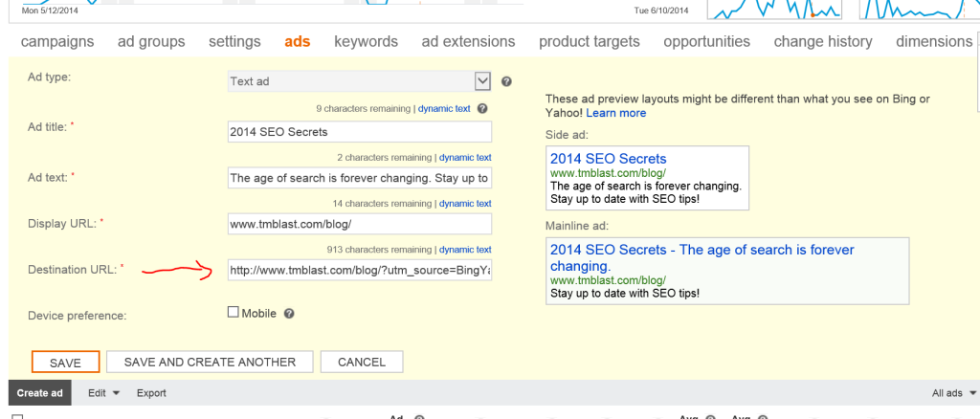This screenshot has height=419, width=980.
Task: Open help icon next to Ad type
Action: pyautogui.click(x=507, y=81)
